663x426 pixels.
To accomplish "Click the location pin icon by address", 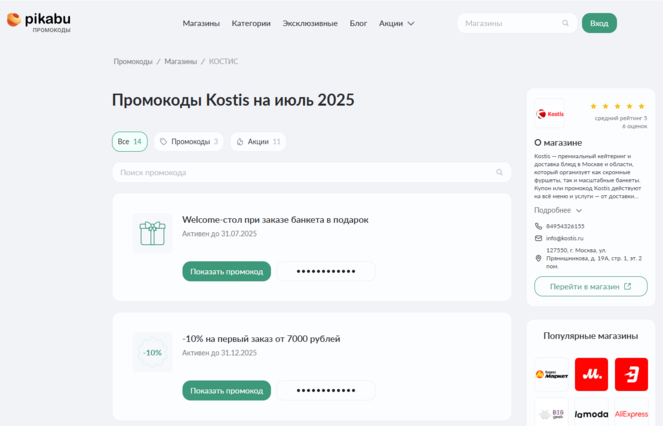I will pos(538,258).
